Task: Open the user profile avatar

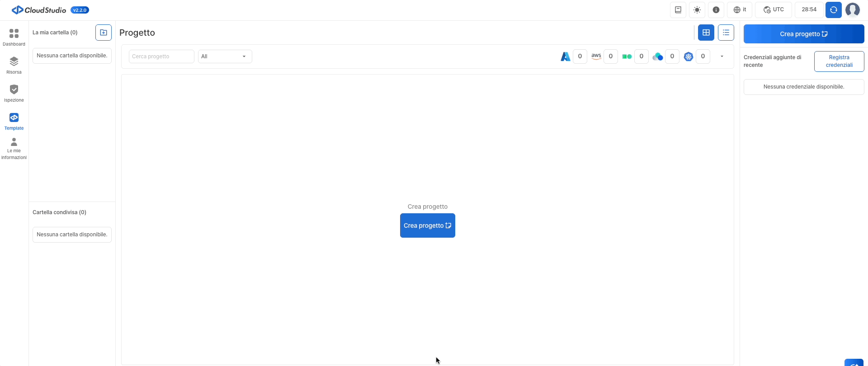Action: coord(853,10)
